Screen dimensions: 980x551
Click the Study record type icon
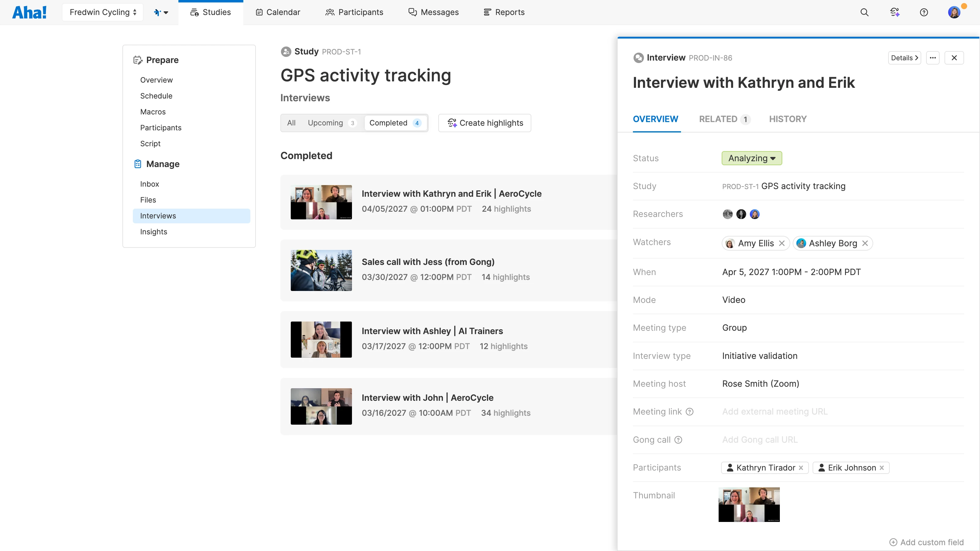(x=286, y=51)
